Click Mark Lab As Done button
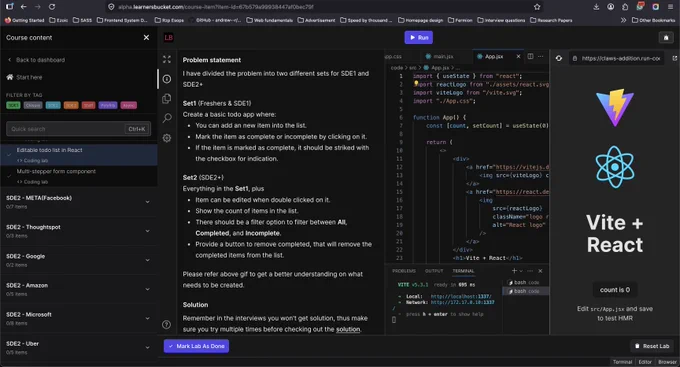 click(x=196, y=346)
